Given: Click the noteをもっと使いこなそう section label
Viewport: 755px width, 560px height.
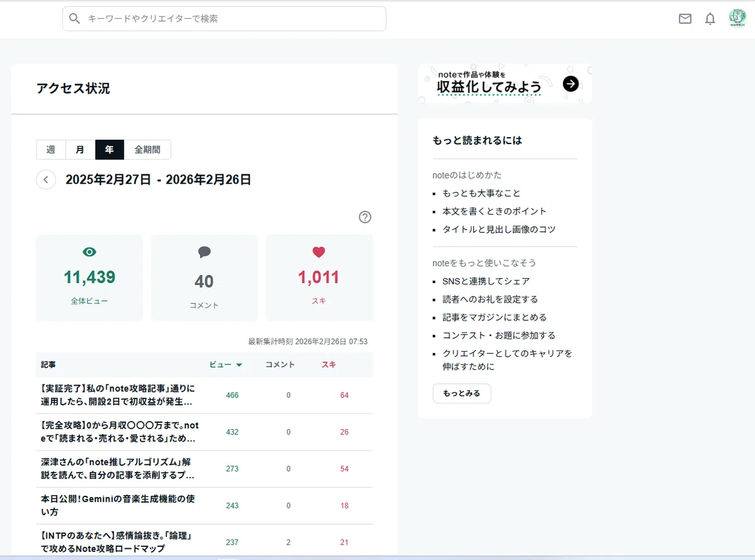Looking at the screenshot, I should (484, 263).
